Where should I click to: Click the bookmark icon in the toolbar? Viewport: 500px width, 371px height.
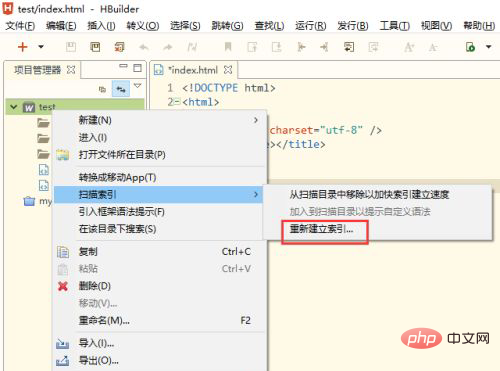pos(228,47)
